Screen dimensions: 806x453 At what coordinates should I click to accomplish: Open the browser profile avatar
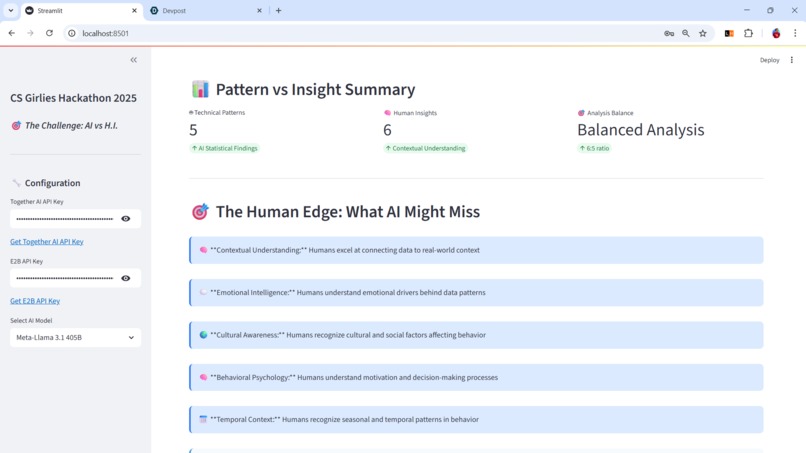776,33
